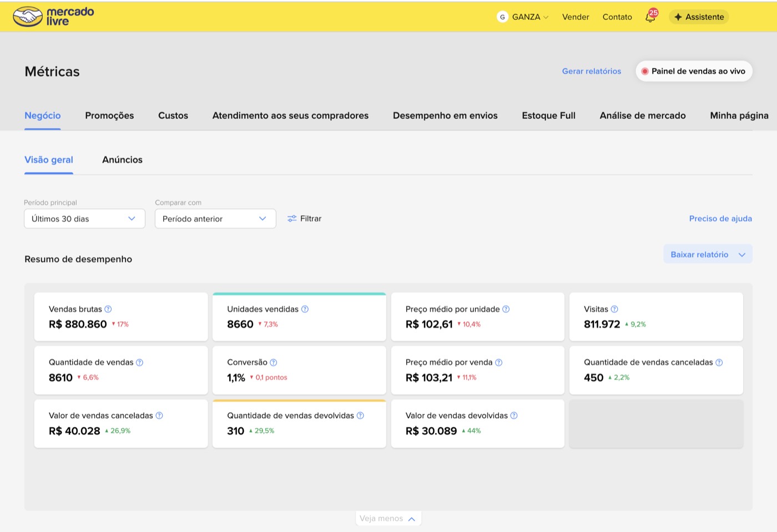
Task: Open the Assistente button
Action: pyautogui.click(x=699, y=17)
